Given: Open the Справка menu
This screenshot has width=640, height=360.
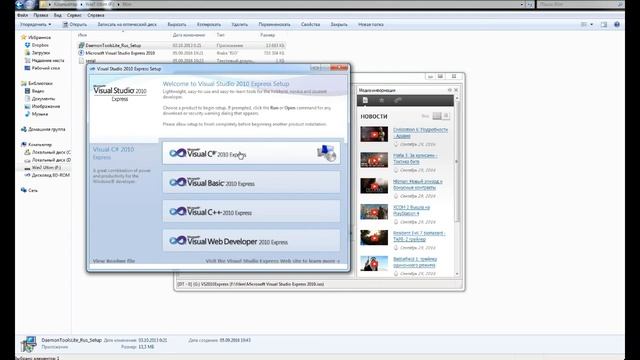Looking at the screenshot, I should (x=96, y=15).
